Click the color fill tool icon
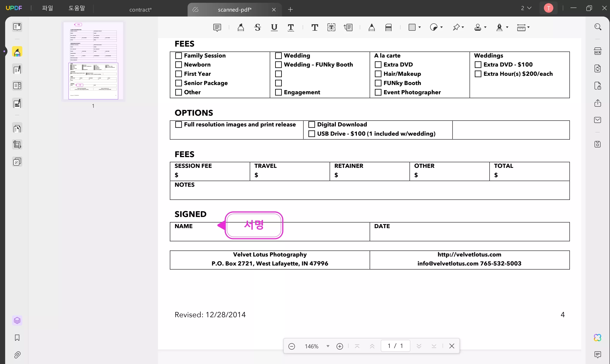The height and width of the screenshot is (364, 610). (412, 27)
